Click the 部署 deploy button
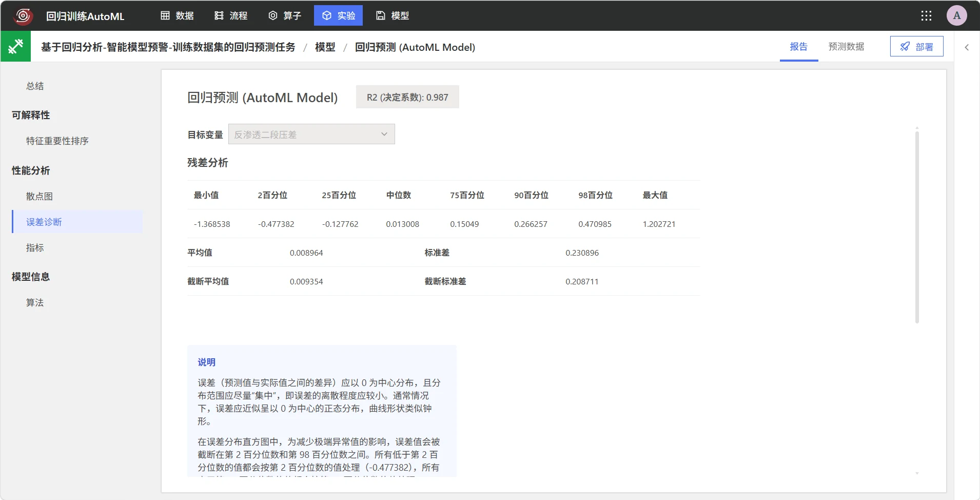 pyautogui.click(x=916, y=46)
